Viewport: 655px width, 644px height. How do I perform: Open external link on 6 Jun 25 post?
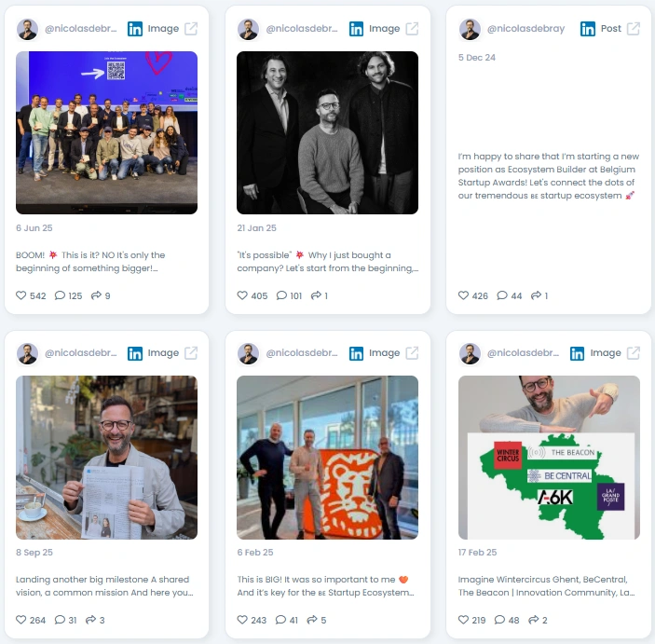point(191,29)
